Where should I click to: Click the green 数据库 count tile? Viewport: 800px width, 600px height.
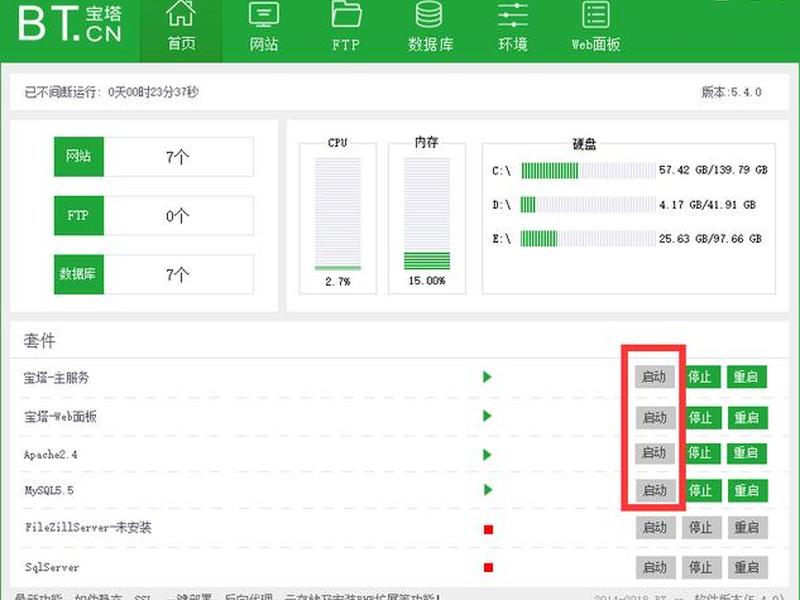[79, 274]
